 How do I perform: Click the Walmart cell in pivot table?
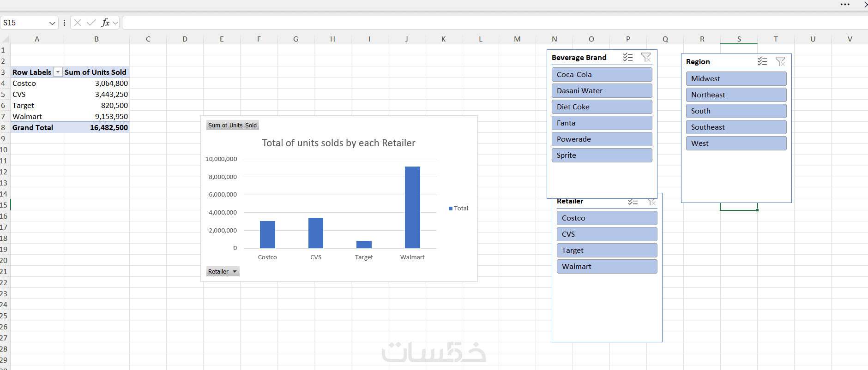37,116
